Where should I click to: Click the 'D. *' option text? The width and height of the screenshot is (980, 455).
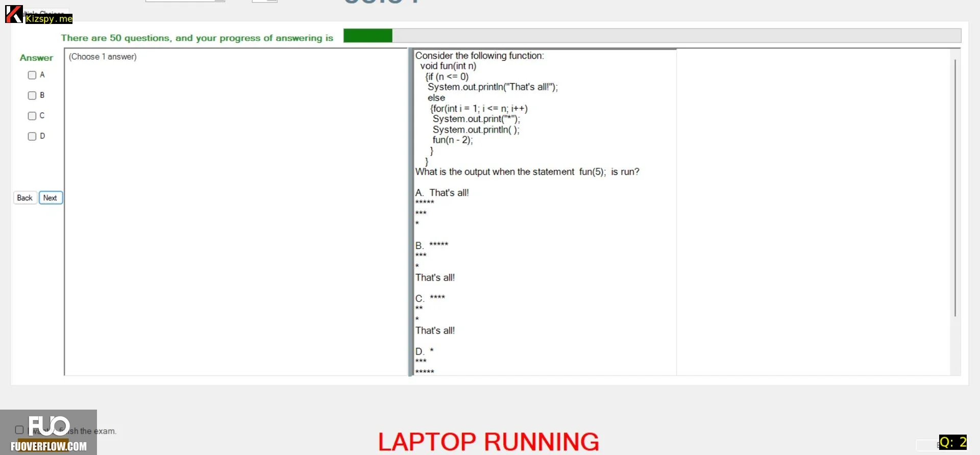pyautogui.click(x=425, y=351)
